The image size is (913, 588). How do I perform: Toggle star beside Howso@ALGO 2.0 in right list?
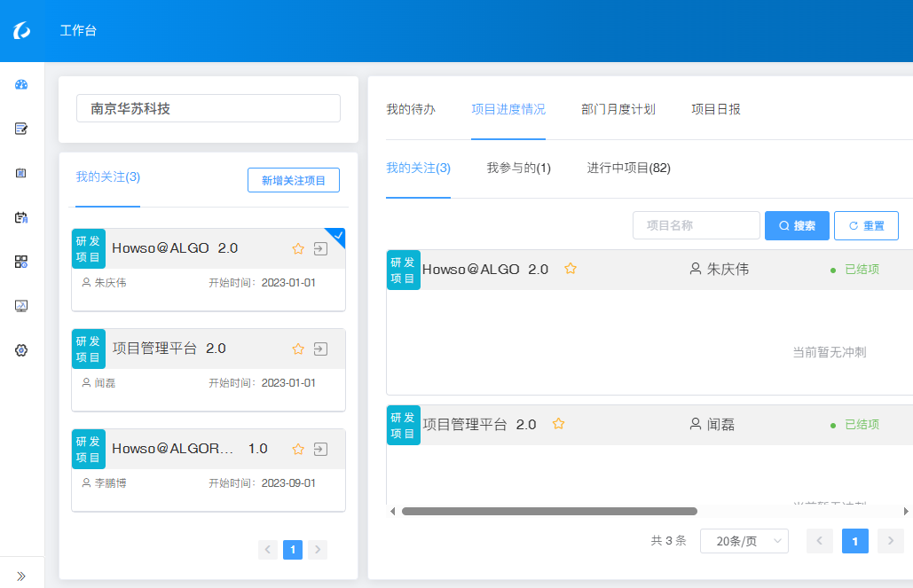(x=571, y=269)
